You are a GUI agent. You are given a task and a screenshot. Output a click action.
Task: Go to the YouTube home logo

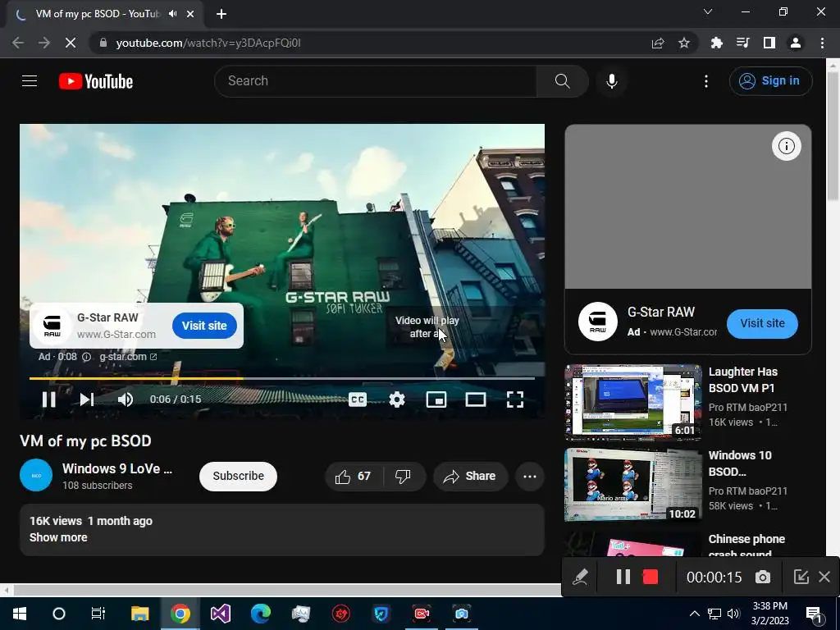[96, 81]
